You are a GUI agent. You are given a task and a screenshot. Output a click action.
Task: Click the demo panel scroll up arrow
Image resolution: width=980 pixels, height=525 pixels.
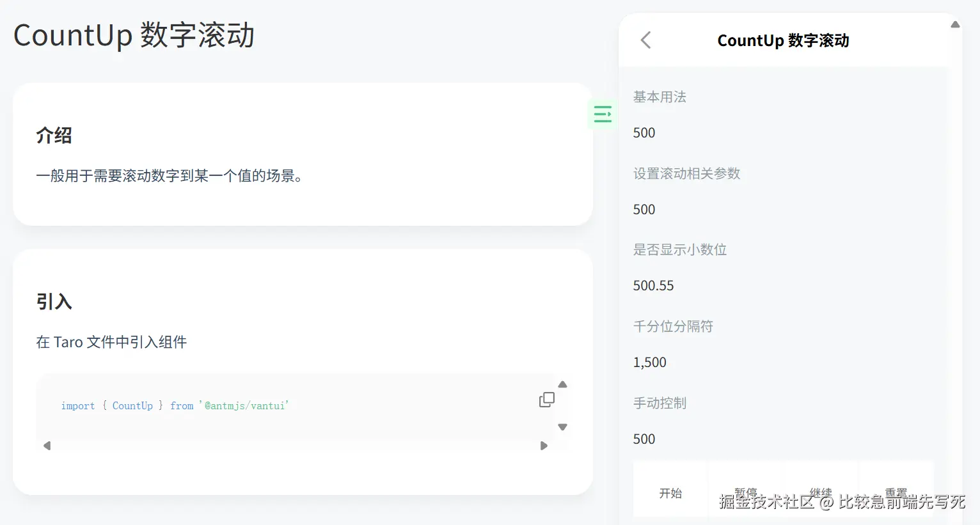coord(955,24)
